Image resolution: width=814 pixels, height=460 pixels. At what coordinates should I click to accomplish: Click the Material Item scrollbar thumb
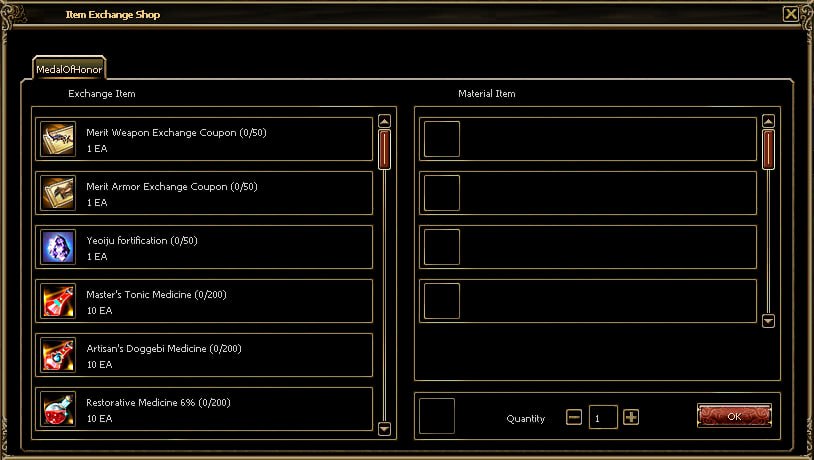point(768,150)
